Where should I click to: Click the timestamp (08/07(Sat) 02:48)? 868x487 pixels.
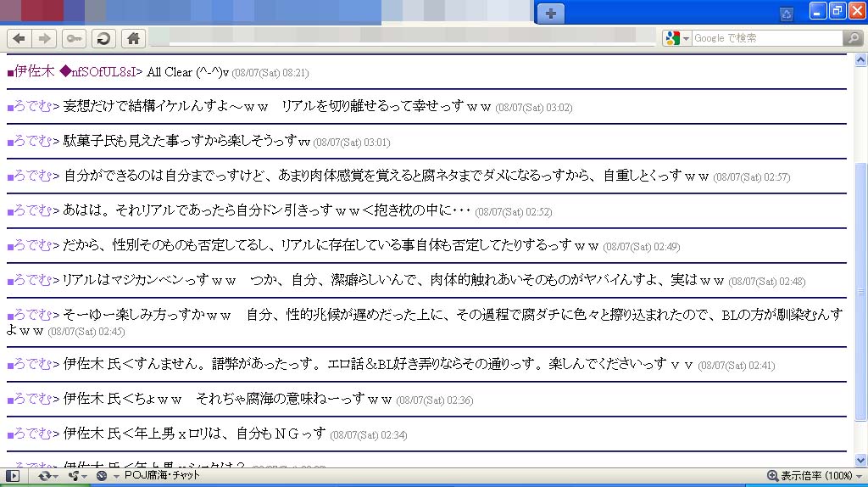pyautogui.click(x=767, y=282)
